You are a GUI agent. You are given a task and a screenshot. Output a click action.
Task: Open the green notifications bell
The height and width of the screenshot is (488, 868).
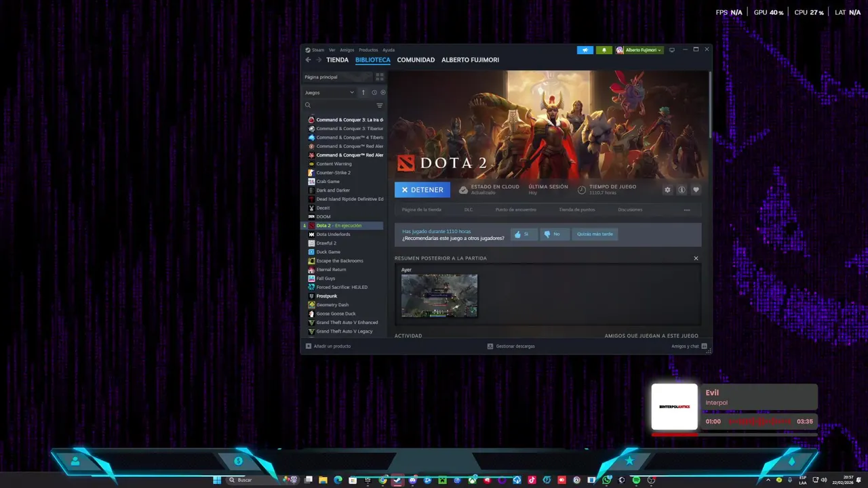pos(604,50)
